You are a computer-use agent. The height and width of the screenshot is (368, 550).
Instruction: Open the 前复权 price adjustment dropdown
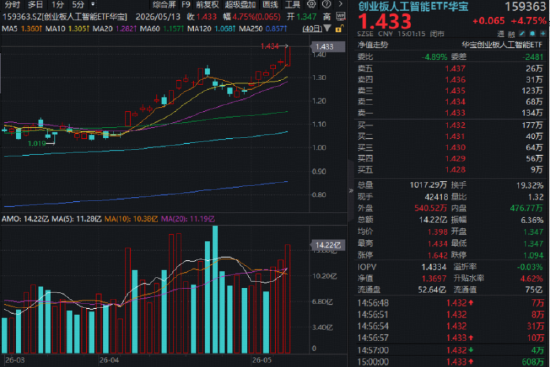pyautogui.click(x=207, y=5)
